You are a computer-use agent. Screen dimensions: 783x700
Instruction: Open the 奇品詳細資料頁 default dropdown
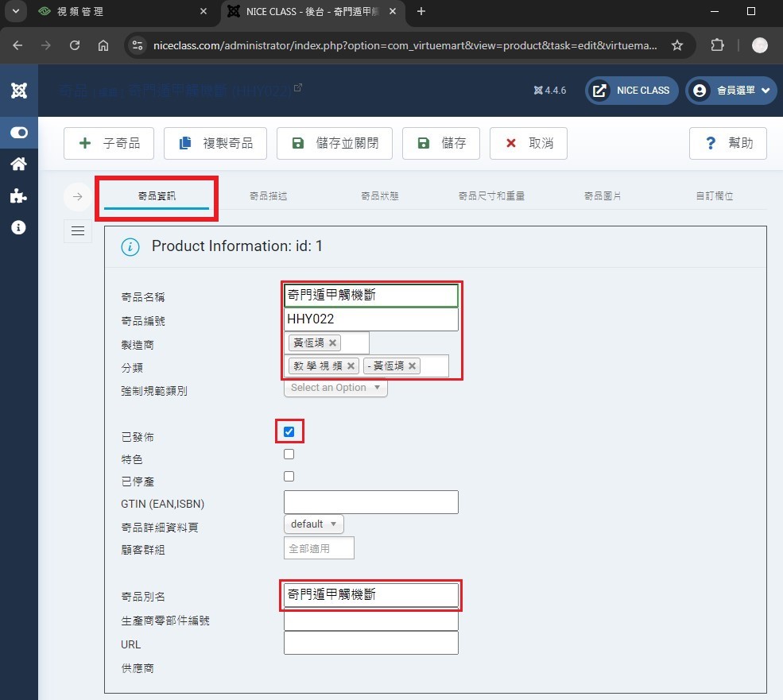click(x=313, y=524)
